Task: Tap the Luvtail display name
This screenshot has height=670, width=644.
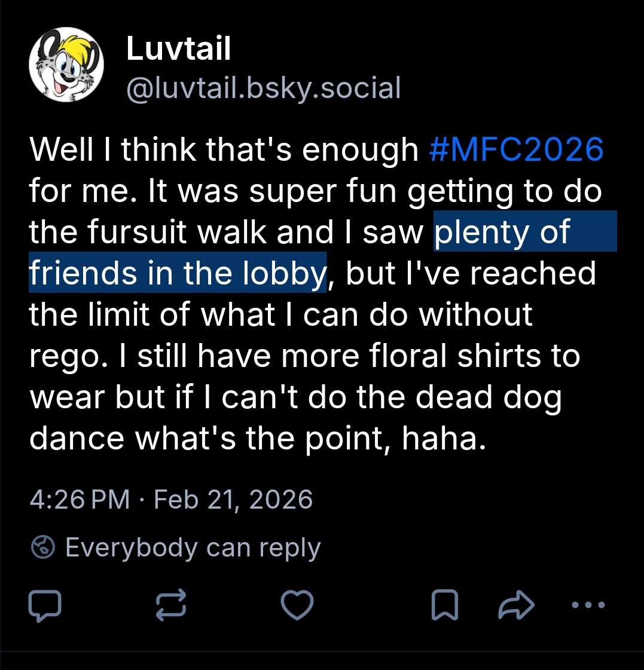Action: 178,48
